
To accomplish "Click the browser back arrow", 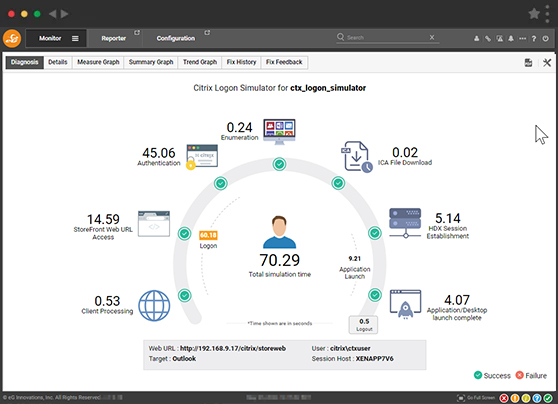I will click(52, 14).
